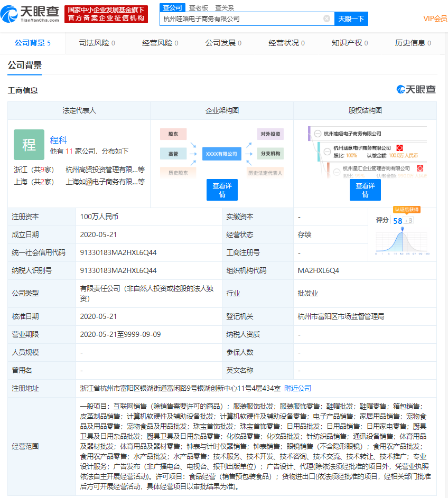
Task: Collapse the 杭州哇唔电子商务有限公司 node
Action: coord(318,134)
